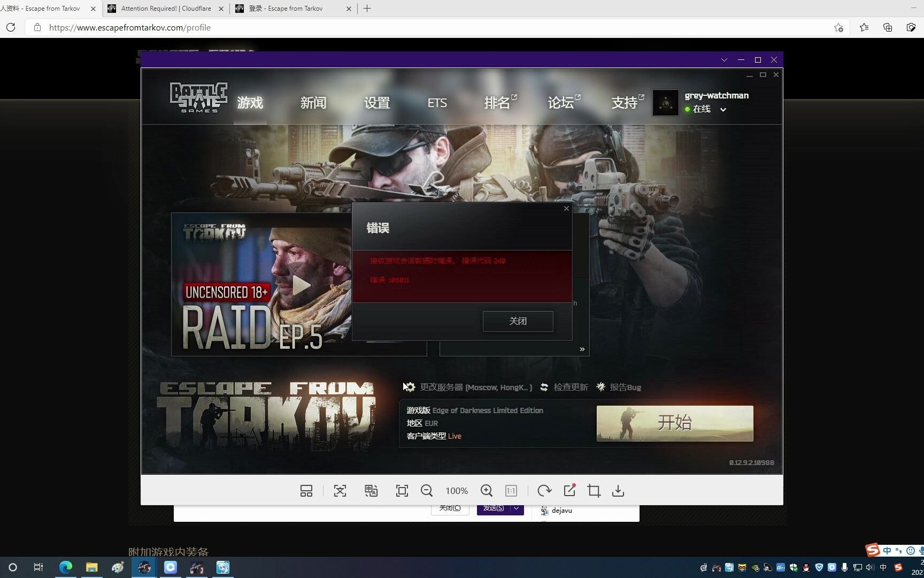The image size is (924, 578).
Task: Open a new browser tab
Action: click(x=367, y=9)
